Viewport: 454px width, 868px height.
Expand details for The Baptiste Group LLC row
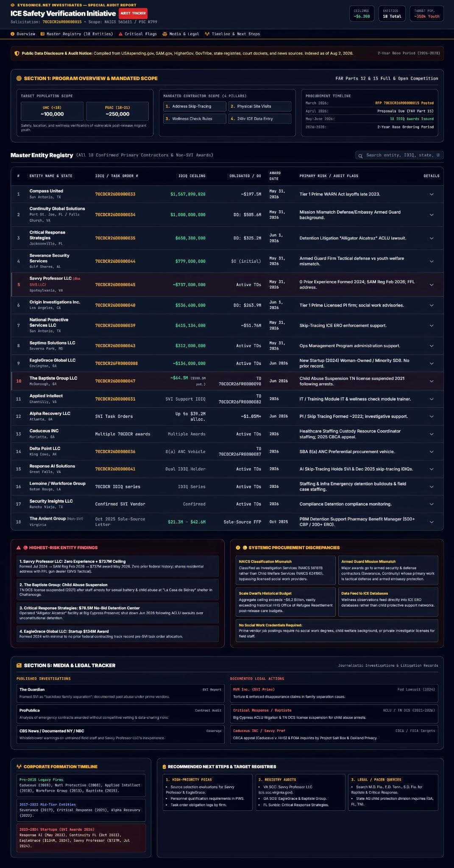(x=432, y=381)
